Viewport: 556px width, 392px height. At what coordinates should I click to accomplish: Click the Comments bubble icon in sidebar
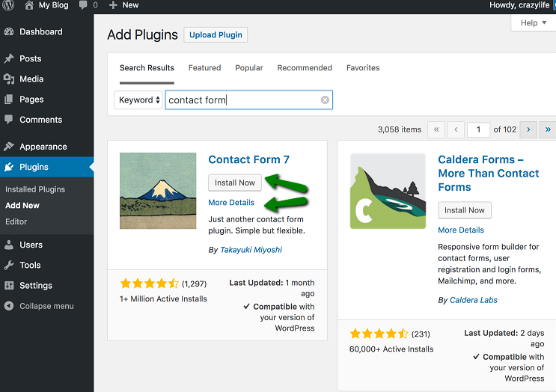(x=9, y=120)
